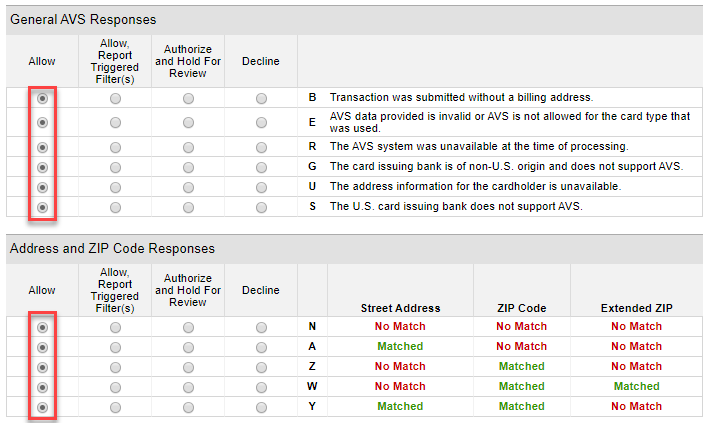Choose Authorize and Hold For Review for code N
Viewport: 708px width, 423px height.
(x=188, y=327)
